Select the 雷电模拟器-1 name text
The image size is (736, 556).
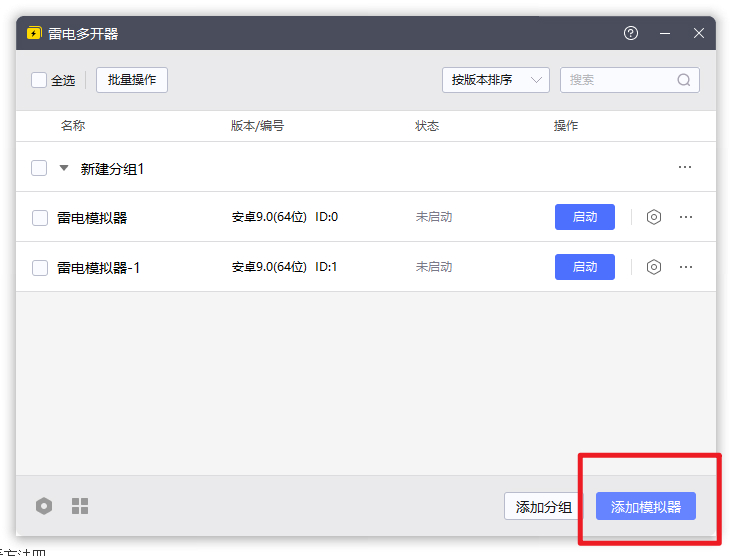click(99, 268)
